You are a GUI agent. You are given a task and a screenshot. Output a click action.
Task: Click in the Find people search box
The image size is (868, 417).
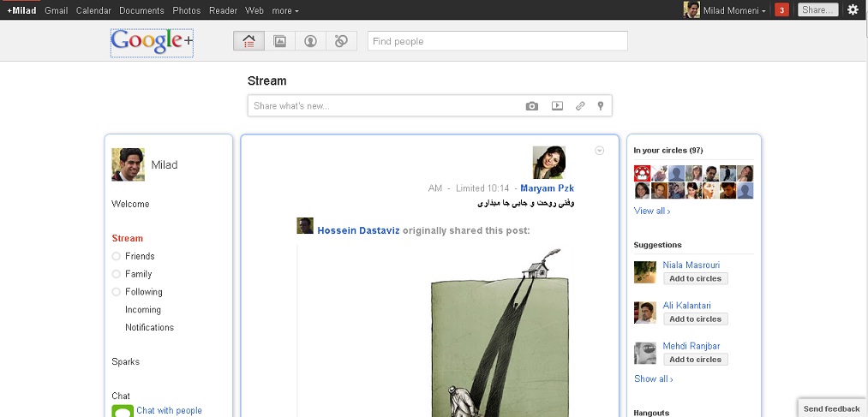pos(498,41)
